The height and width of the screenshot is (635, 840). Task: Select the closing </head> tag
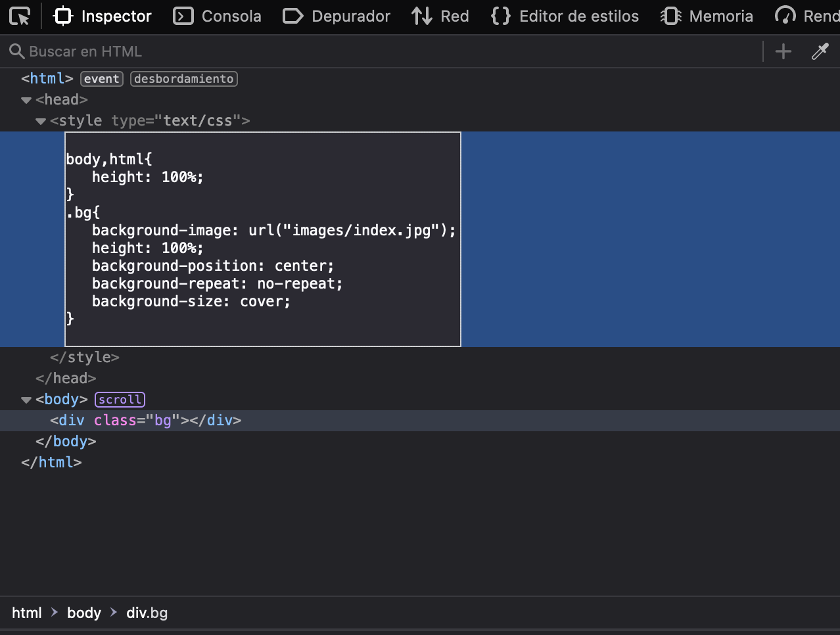[66, 378]
